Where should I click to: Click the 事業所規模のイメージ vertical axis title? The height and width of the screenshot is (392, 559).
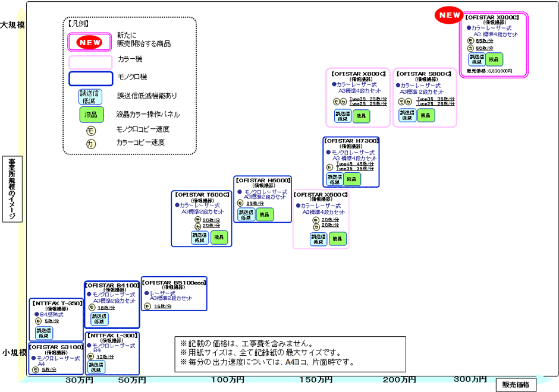coord(12,189)
